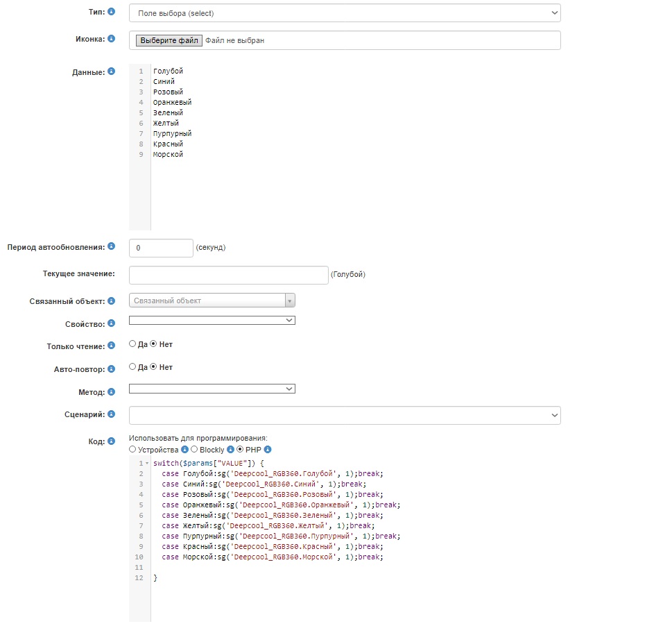Click info icon beside Период автообновления
The image size is (672, 626).
click(111, 246)
